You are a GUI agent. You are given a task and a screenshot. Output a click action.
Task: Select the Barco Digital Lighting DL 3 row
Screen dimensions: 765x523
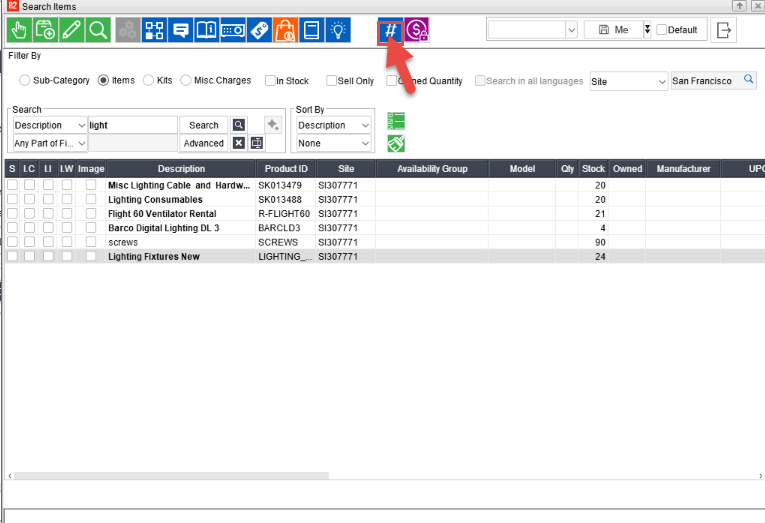click(x=384, y=228)
